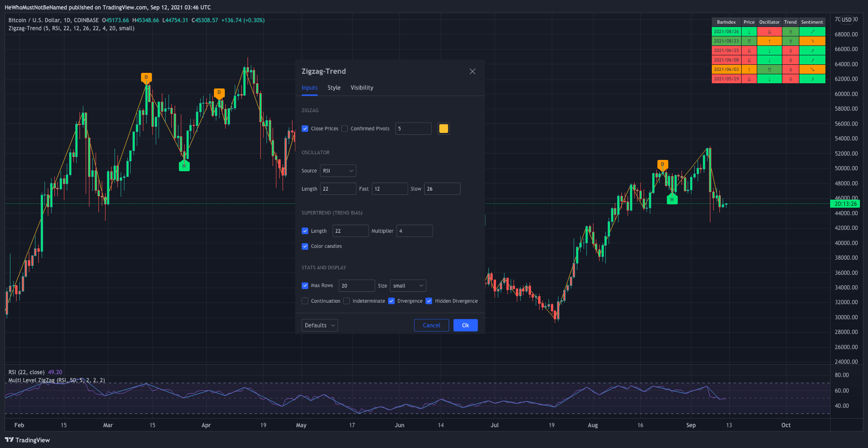
Task: Focus the oscillator Length field
Action: click(338, 189)
